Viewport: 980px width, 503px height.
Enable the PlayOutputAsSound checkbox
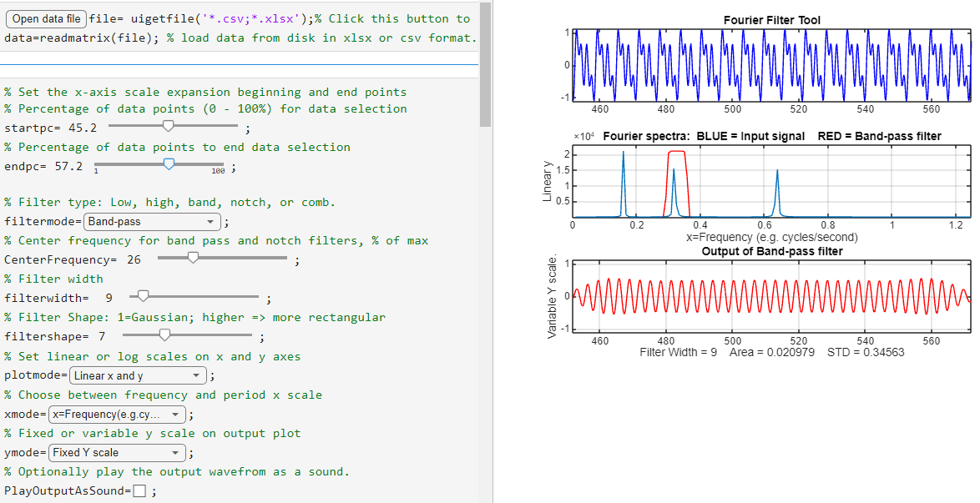(x=140, y=490)
